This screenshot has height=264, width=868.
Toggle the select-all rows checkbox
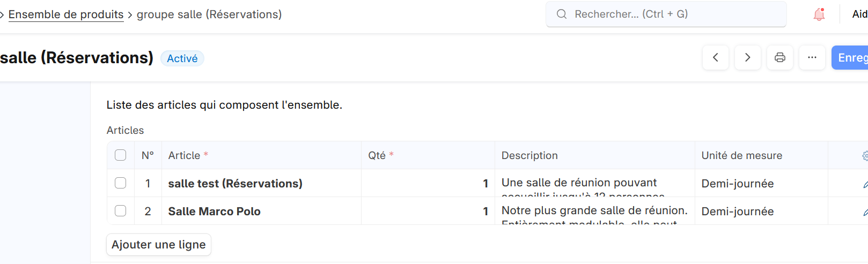[121, 155]
